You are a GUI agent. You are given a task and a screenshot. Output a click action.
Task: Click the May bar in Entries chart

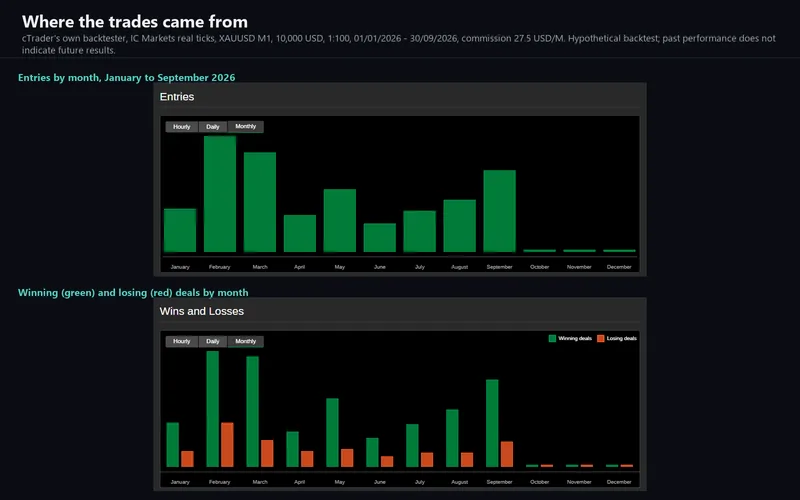(340, 220)
